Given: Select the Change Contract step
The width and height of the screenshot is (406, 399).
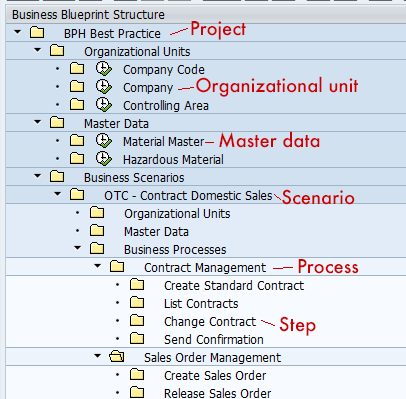Looking at the screenshot, I should 210,322.
